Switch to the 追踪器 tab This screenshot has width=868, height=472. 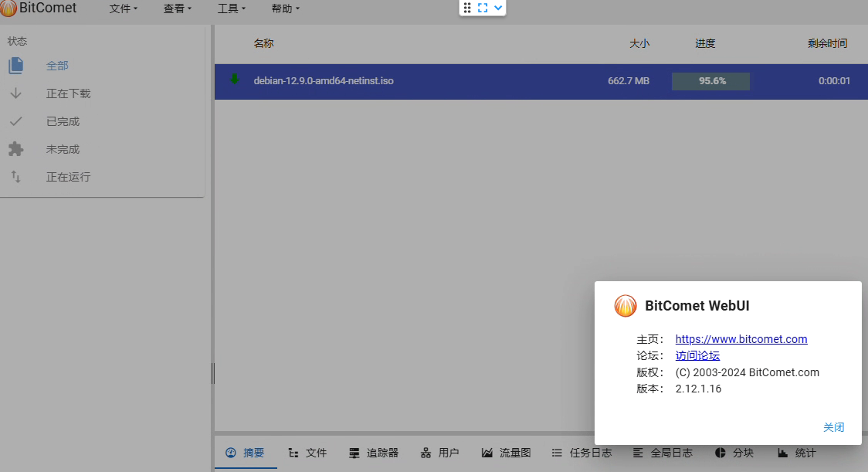tap(374, 453)
